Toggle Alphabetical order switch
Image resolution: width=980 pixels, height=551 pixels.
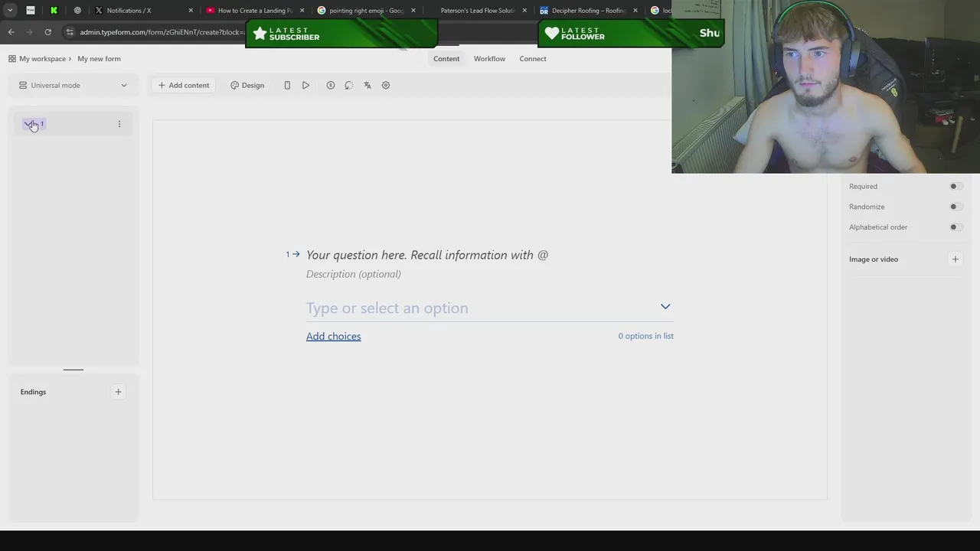click(955, 227)
